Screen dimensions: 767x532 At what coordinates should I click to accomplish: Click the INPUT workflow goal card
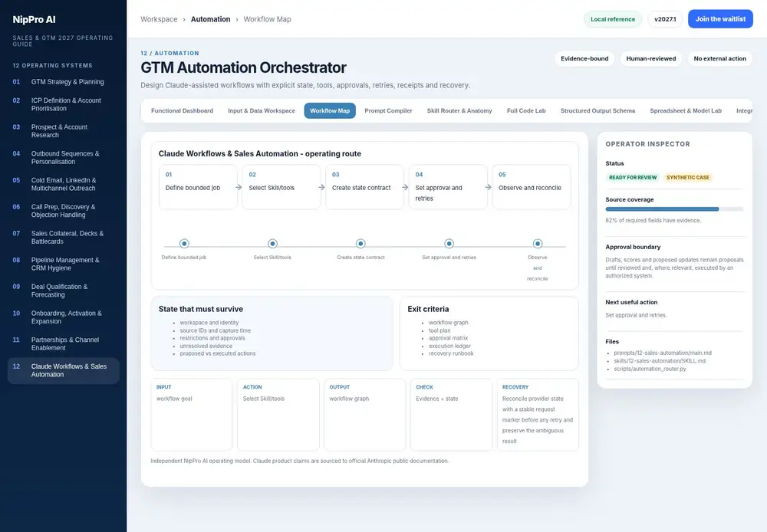[x=192, y=414]
